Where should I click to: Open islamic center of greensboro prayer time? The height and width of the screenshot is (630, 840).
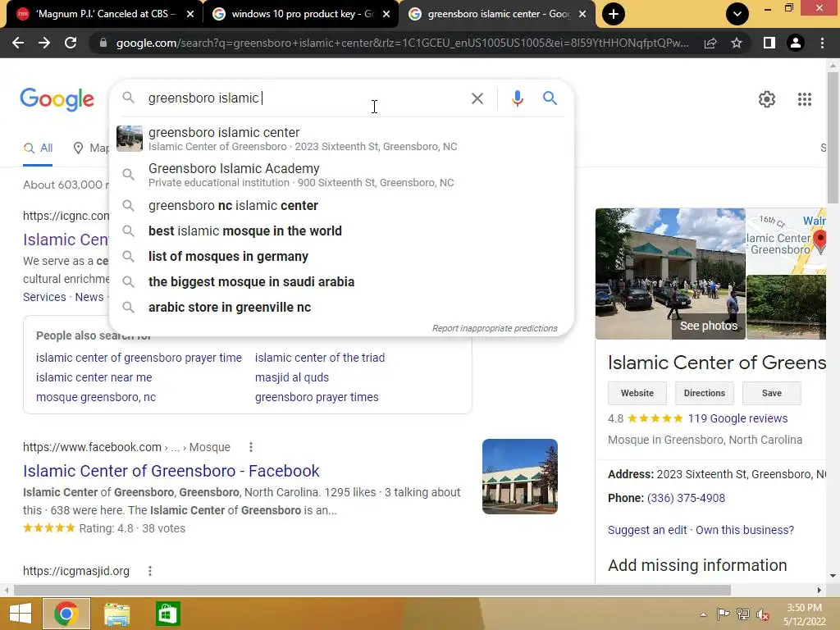pos(139,358)
